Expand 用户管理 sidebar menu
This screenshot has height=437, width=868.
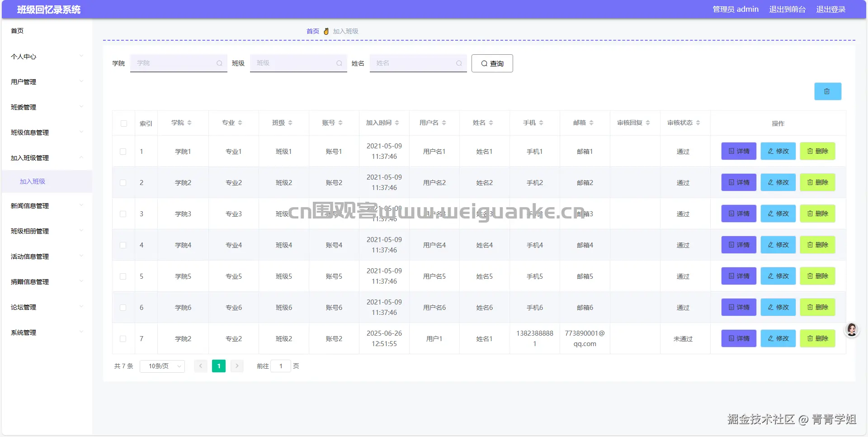coord(47,82)
